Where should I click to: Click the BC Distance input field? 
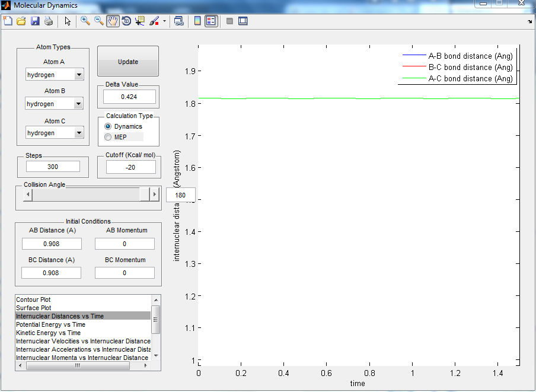point(51,273)
